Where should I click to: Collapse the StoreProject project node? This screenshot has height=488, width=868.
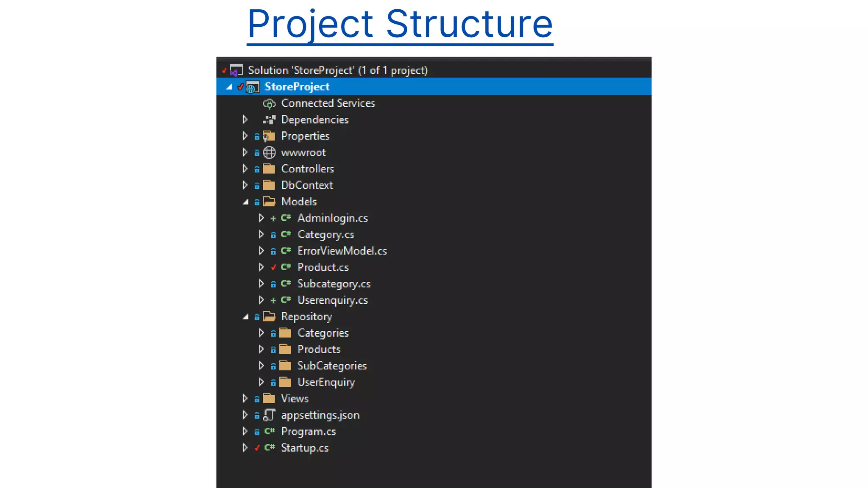(229, 87)
